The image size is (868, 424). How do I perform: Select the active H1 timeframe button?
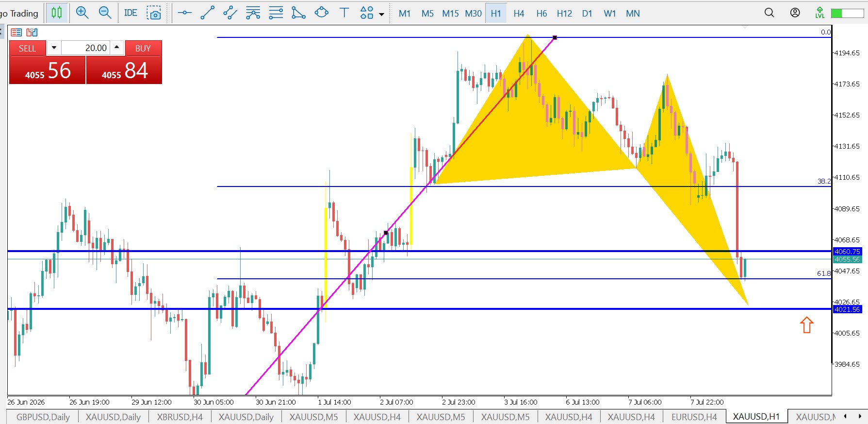[x=496, y=14]
